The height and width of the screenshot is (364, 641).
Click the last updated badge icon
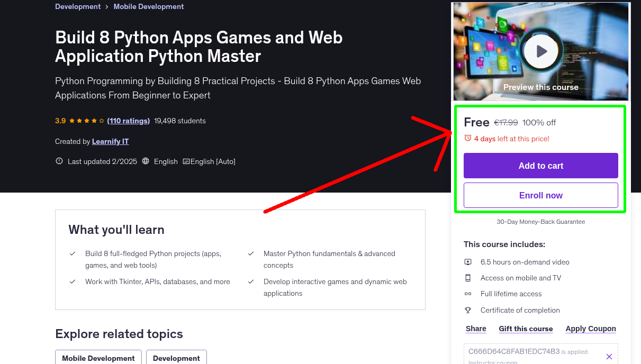59,161
